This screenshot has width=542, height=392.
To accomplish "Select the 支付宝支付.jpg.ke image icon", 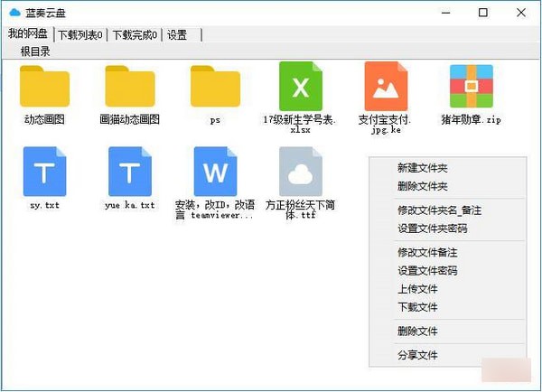I will coord(386,86).
